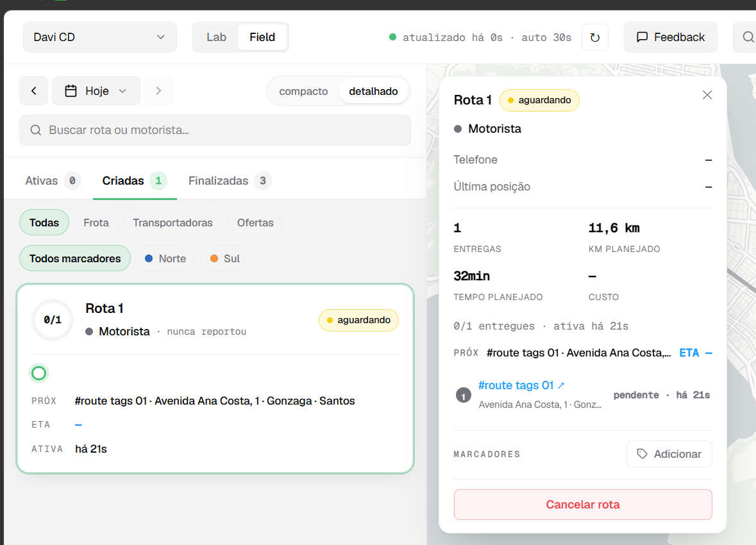Select the Ofertas filter chip

pyautogui.click(x=255, y=222)
